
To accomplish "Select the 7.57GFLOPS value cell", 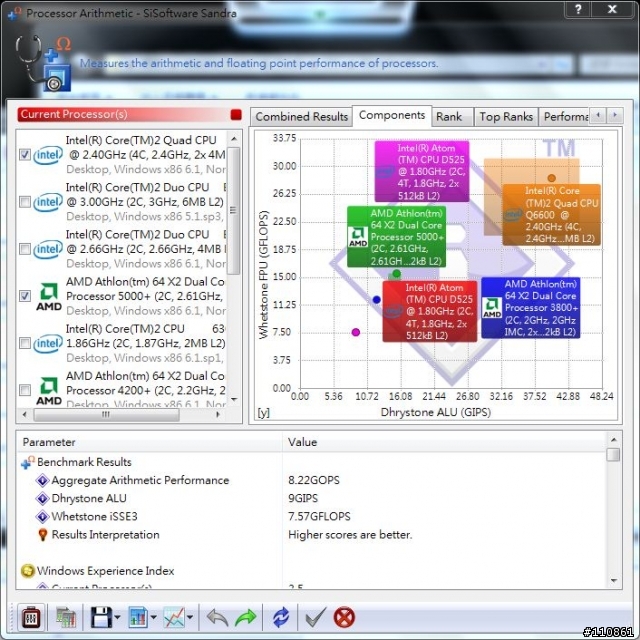I will coord(319,516).
